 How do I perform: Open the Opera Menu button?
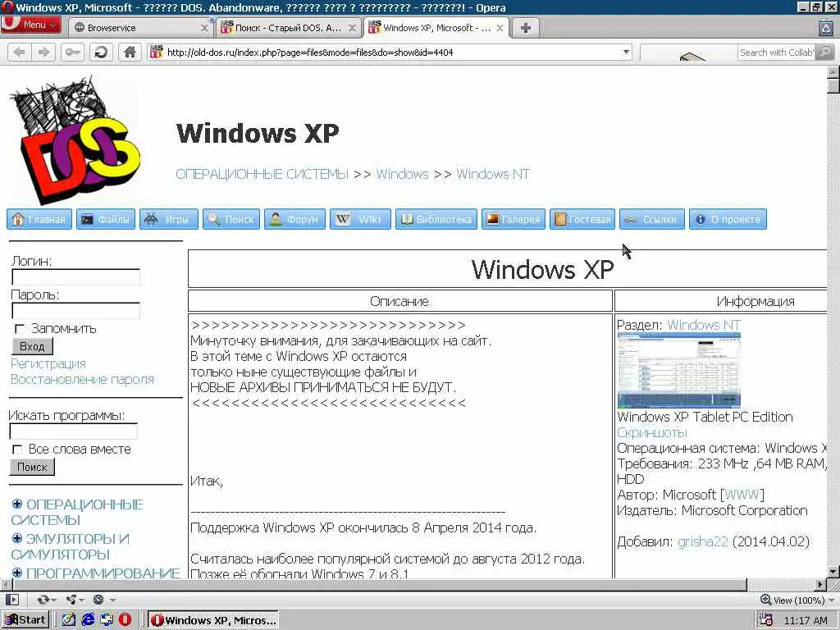[30, 25]
